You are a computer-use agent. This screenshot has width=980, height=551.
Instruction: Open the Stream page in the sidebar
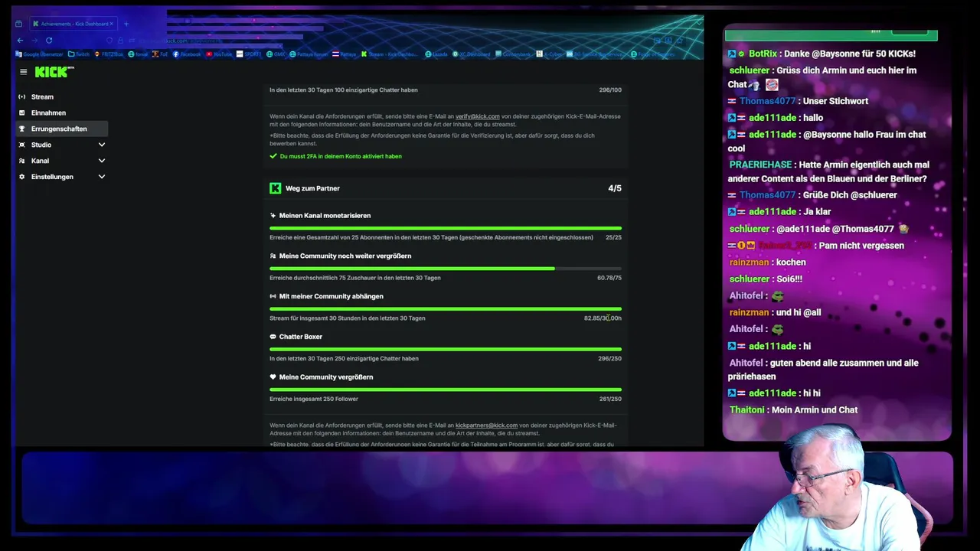[61, 97]
